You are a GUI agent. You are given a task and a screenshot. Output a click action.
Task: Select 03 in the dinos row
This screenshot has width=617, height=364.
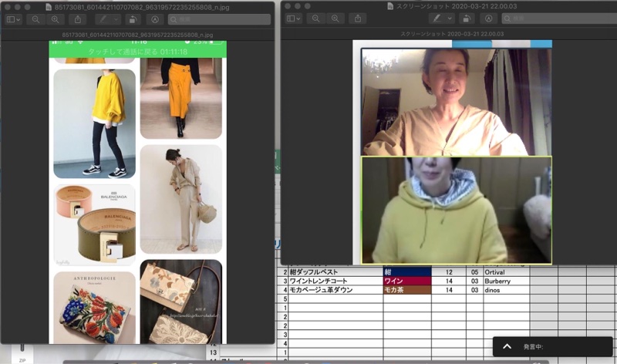[475, 290]
